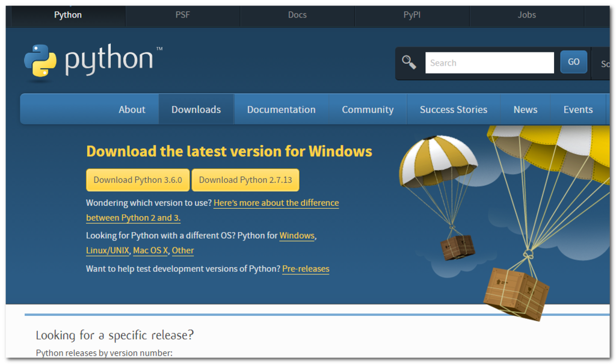Follow the Other OS link
The image size is (616, 364).
183,250
